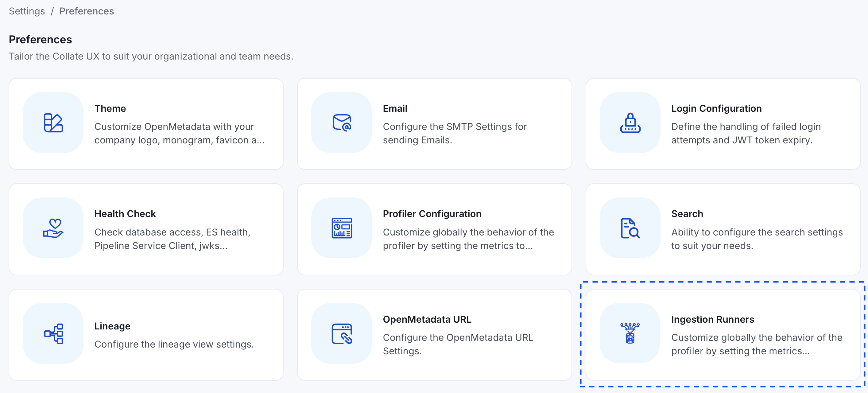Open the Ingestion Runners card title
The width and height of the screenshot is (868, 393).
coord(712,319)
